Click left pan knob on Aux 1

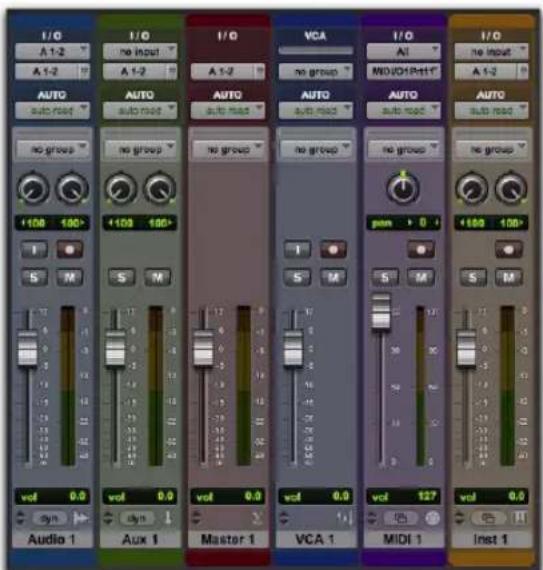pos(121,189)
